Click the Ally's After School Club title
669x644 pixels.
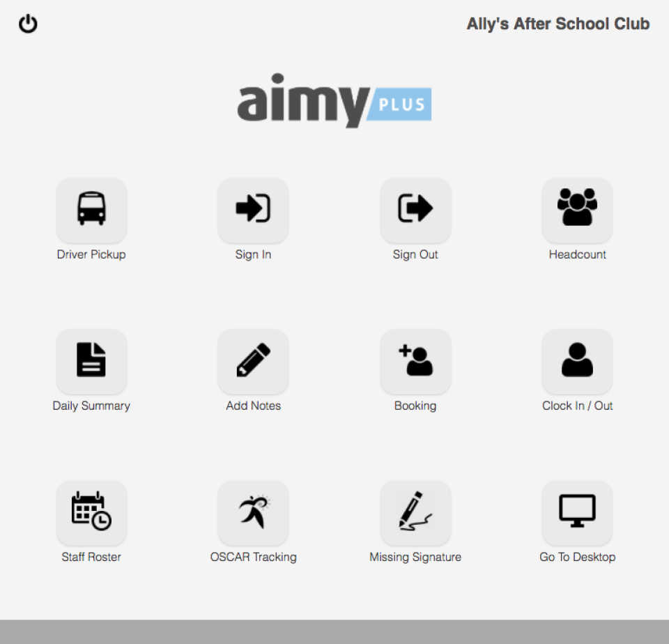[x=557, y=24]
